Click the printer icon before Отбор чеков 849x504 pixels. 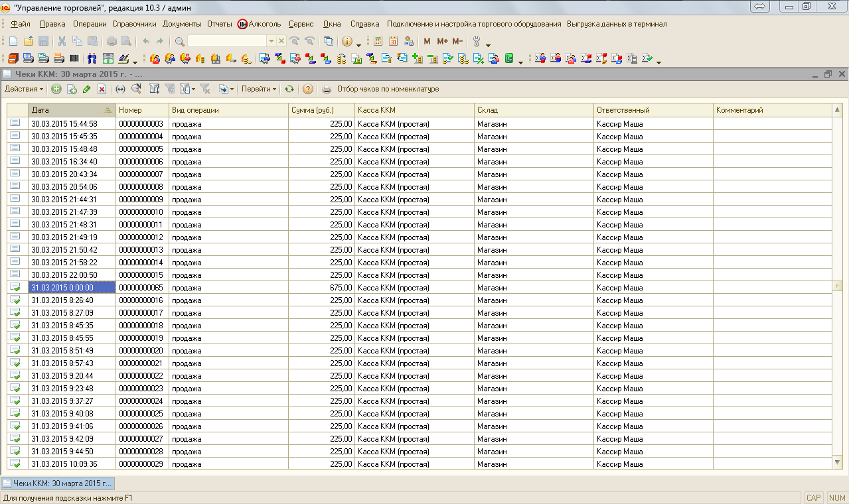pyautogui.click(x=327, y=89)
